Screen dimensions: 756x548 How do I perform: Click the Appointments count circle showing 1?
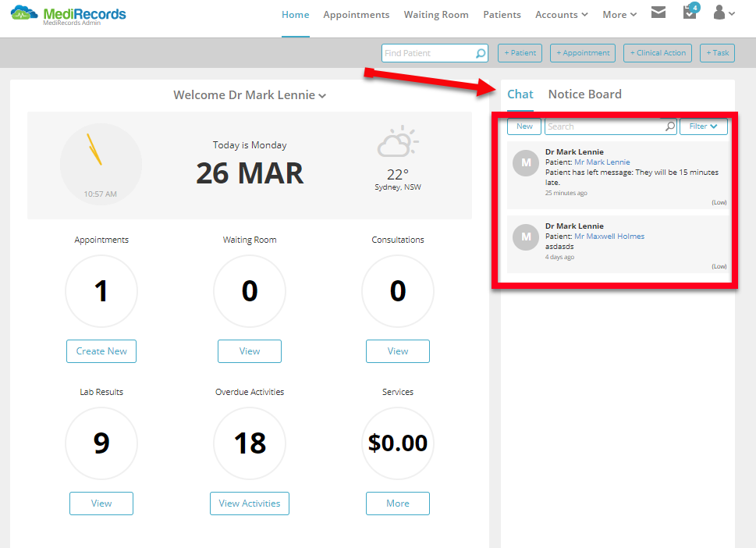tap(101, 291)
